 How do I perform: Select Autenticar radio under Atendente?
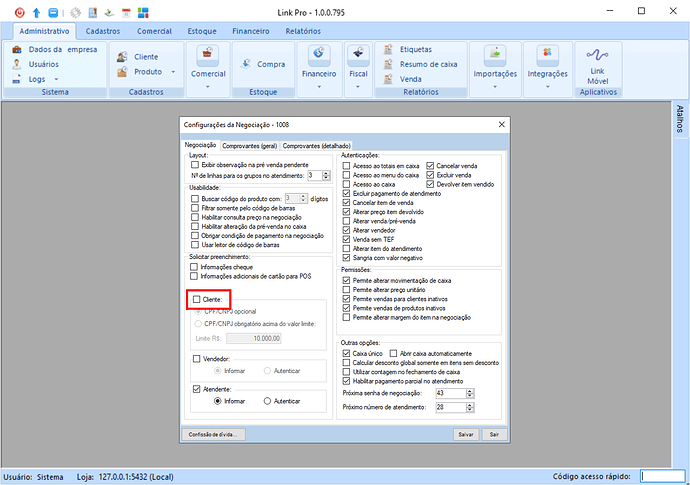[x=267, y=400]
